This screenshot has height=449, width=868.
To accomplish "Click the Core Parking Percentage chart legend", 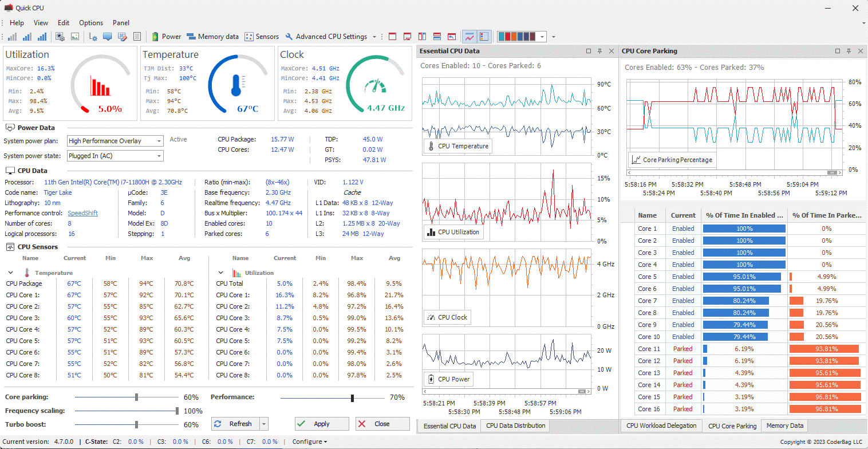I will click(672, 160).
